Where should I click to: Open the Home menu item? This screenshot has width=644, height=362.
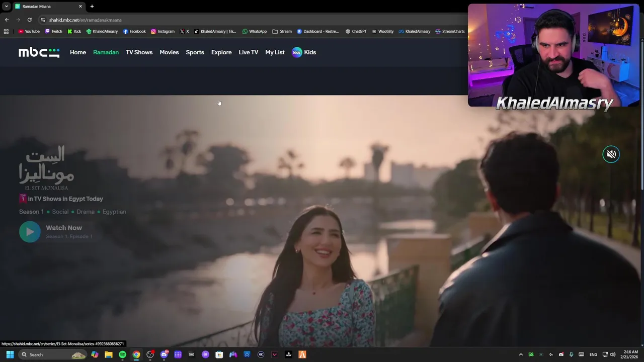(x=78, y=52)
